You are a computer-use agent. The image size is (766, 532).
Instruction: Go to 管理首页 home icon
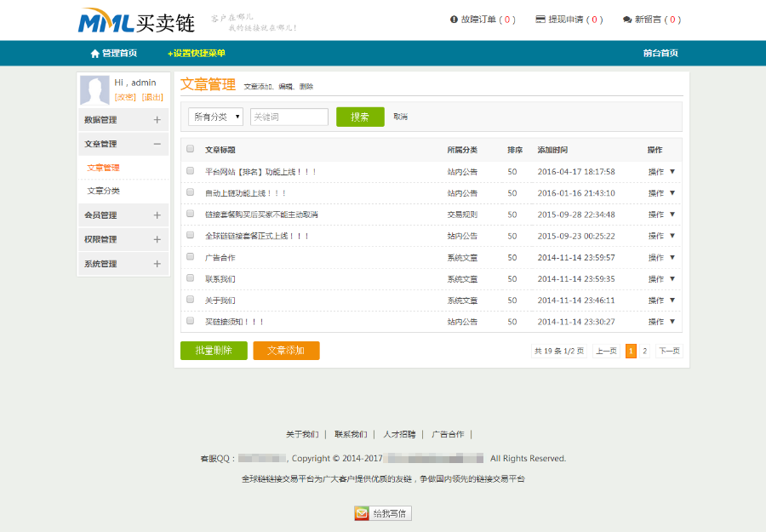(x=95, y=54)
